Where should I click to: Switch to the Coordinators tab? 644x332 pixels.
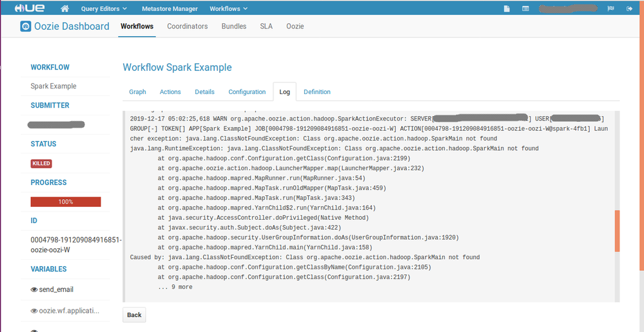point(188,26)
